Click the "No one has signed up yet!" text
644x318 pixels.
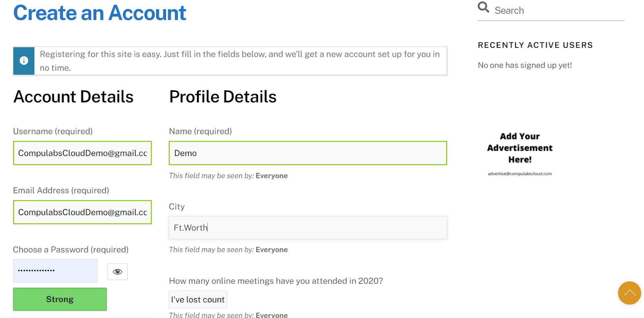[524, 65]
